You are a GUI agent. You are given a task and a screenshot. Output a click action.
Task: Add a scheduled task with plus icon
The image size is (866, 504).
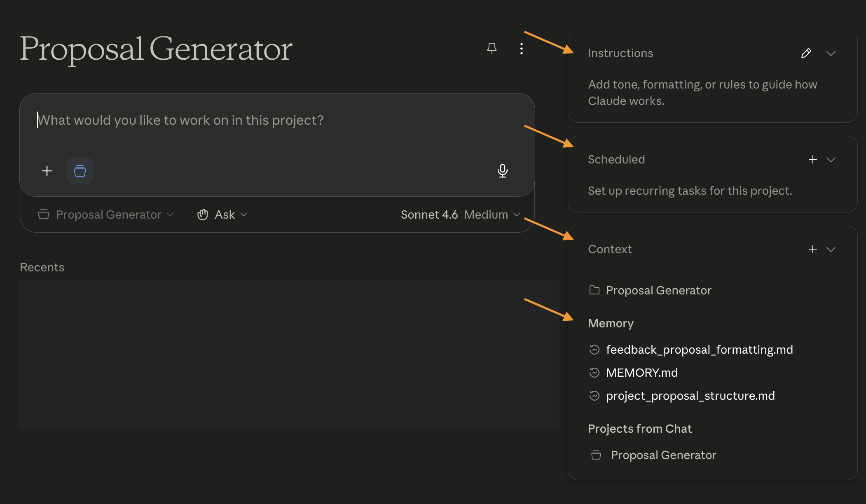coord(813,159)
